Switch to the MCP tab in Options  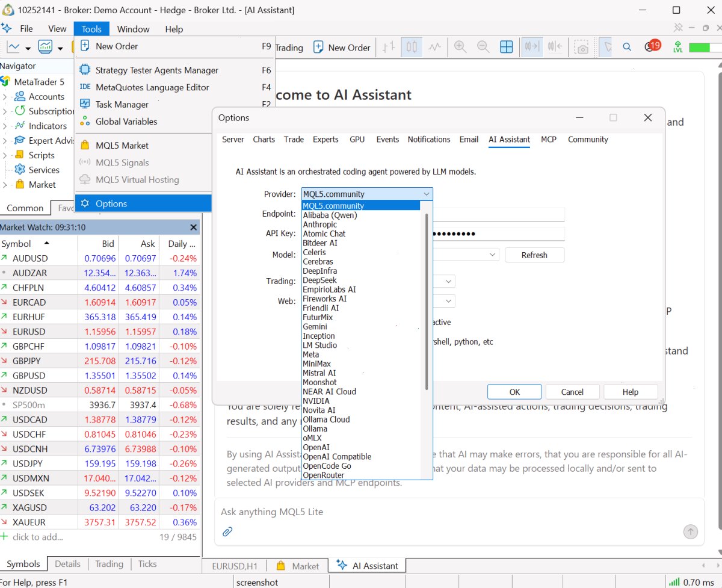pos(549,139)
